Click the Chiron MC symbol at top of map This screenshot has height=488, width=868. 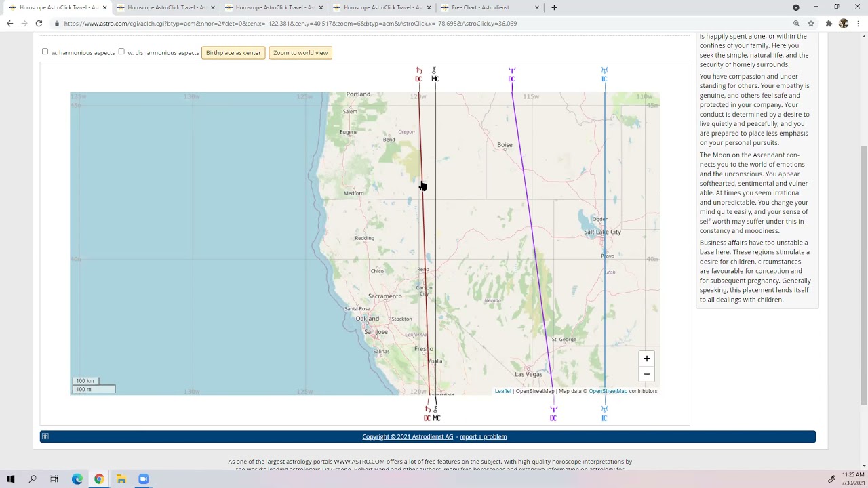point(435,75)
